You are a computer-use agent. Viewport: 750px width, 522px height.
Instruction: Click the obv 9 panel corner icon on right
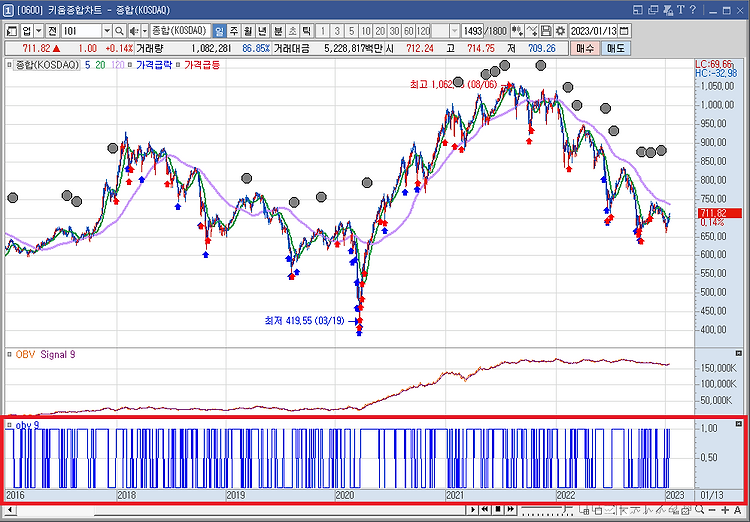tap(738, 424)
